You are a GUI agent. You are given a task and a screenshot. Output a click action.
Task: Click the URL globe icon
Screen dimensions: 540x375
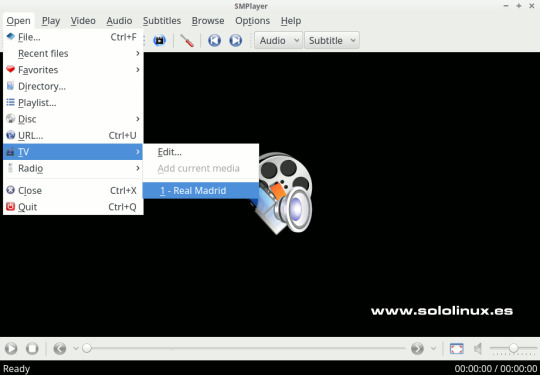(x=11, y=135)
